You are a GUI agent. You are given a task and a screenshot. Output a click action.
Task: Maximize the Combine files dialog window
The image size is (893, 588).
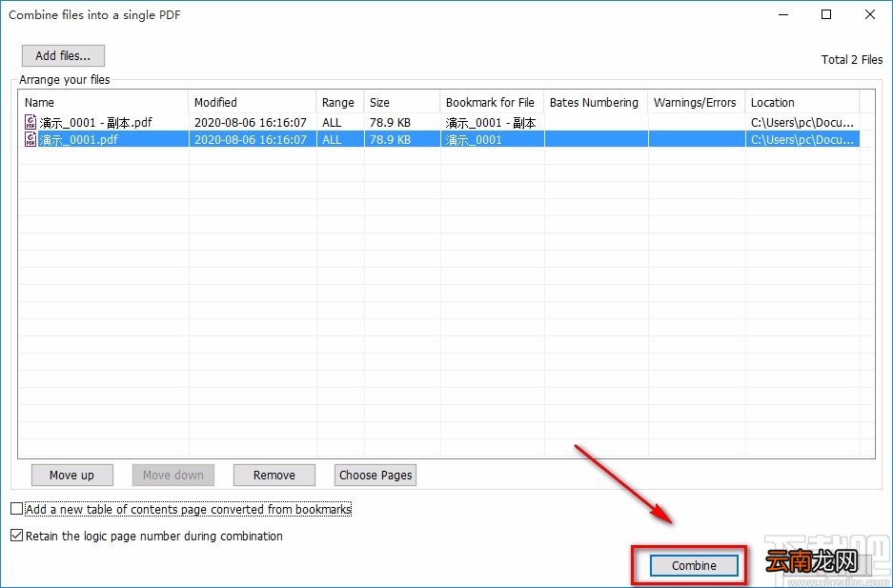(826, 15)
